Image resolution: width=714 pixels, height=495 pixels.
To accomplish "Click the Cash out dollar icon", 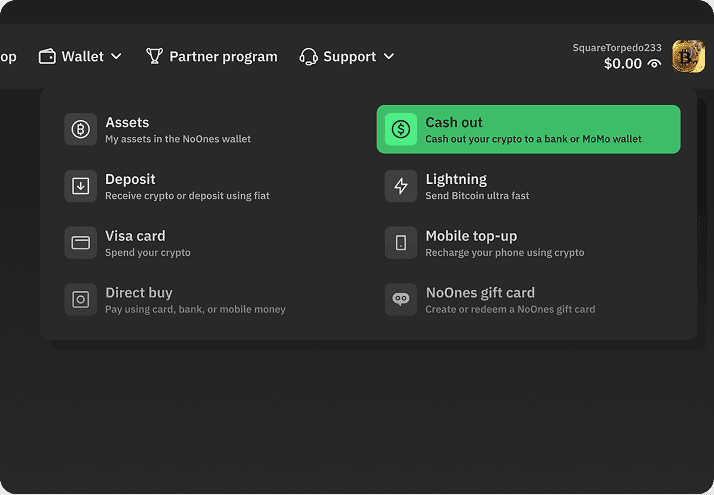I will tap(401, 129).
